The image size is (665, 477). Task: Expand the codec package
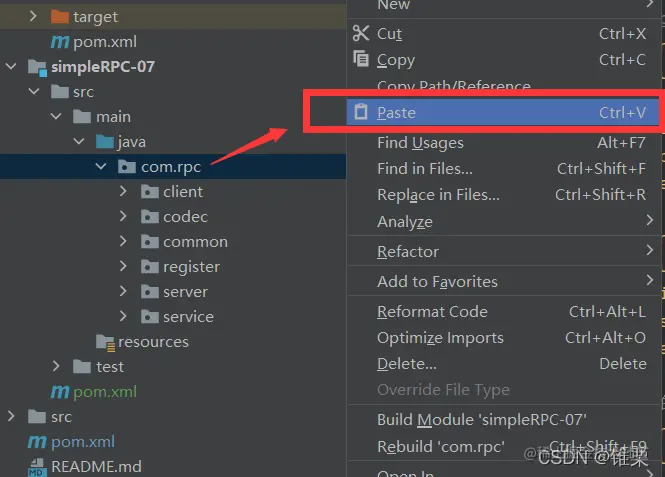click(123, 216)
